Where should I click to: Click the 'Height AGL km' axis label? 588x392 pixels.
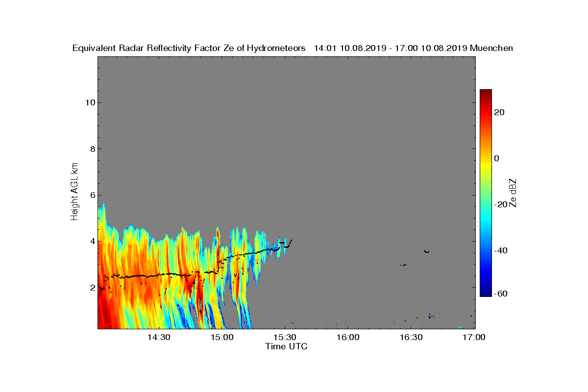pos(74,192)
